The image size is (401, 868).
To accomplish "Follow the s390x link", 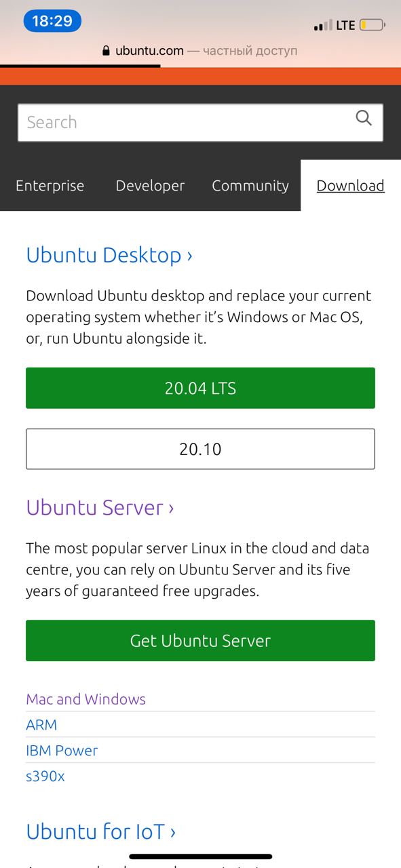I will (45, 776).
